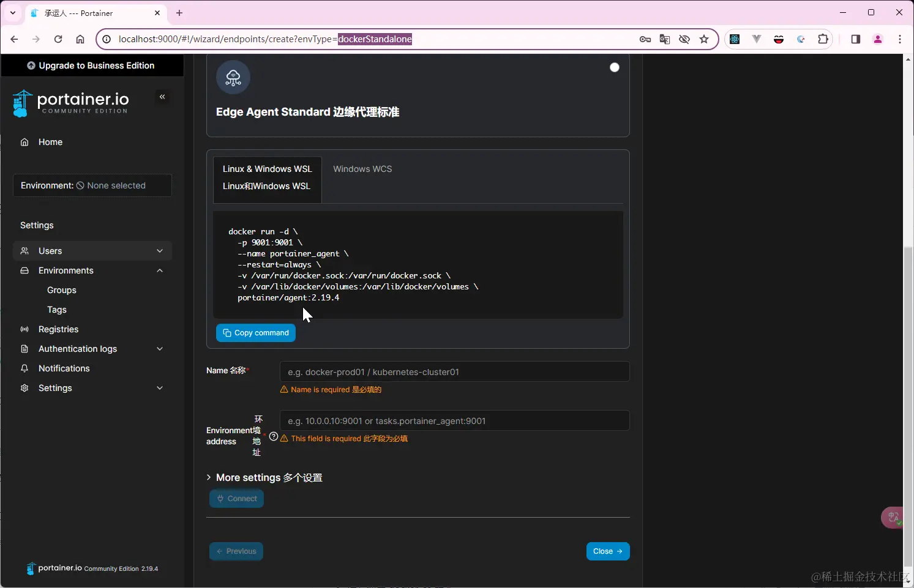
Task: Expand the sidebar Settings menu chevron
Action: point(160,388)
